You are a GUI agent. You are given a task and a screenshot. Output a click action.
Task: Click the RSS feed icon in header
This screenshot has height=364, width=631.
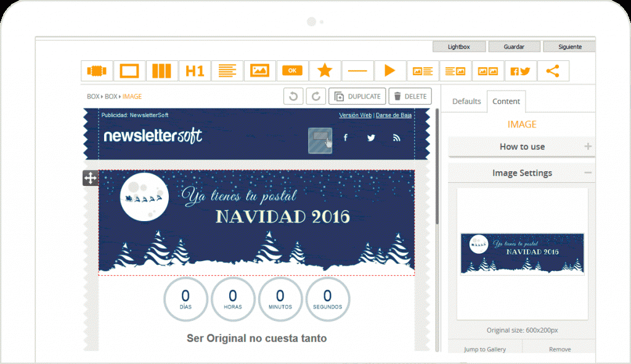click(x=397, y=138)
